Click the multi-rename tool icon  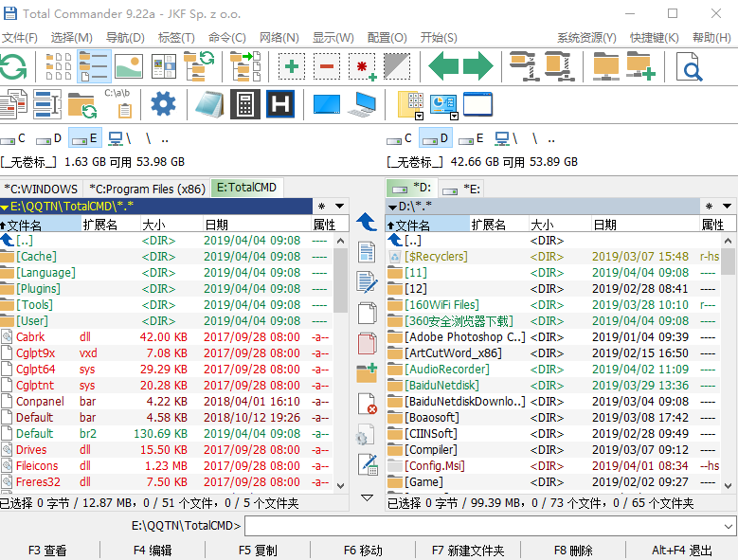coord(47,104)
